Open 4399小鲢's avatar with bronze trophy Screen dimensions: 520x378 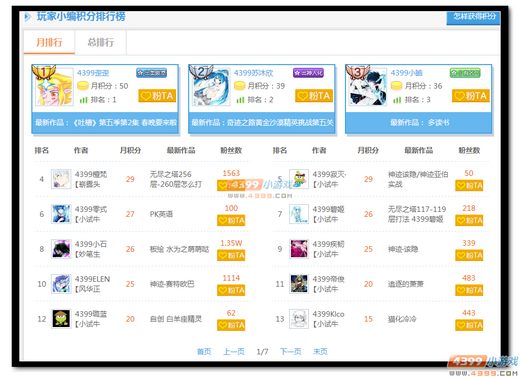(x=368, y=87)
